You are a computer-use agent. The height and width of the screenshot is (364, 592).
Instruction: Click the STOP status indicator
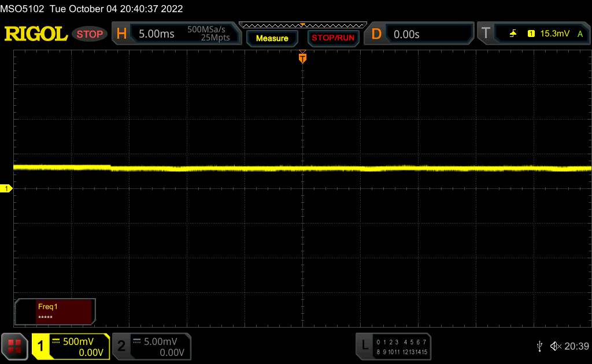tap(90, 34)
